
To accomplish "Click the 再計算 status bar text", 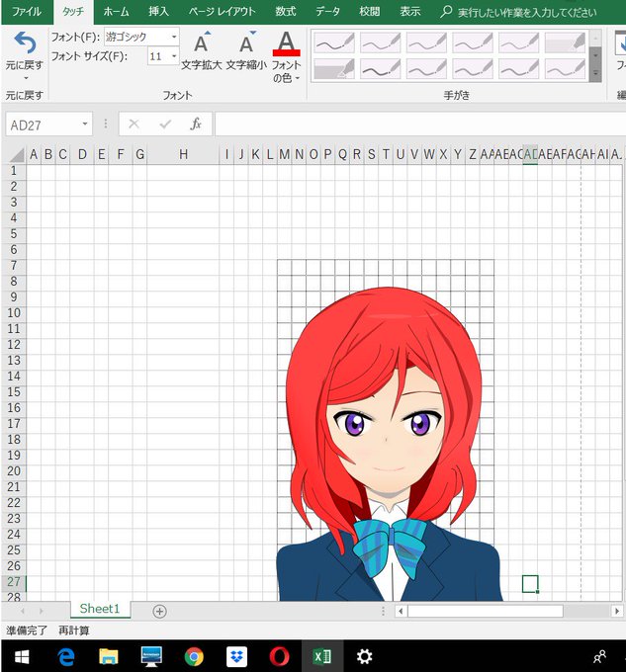I will (x=74, y=630).
